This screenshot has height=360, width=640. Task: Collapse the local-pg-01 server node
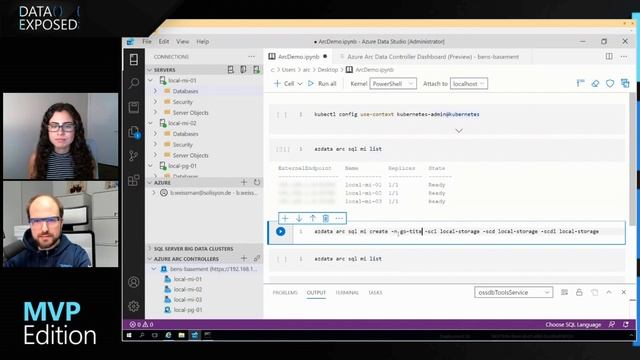coord(151,166)
